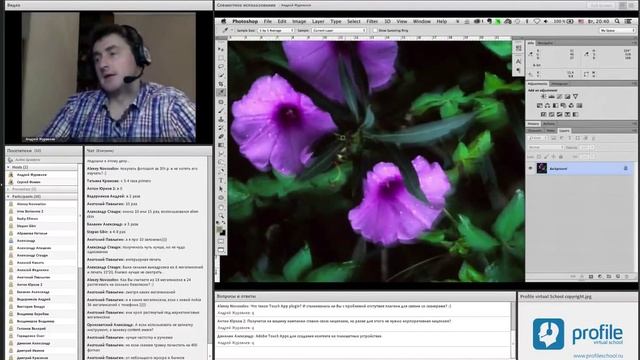Screen dimensions: 640x360
Task: Add a Levels adjustment
Action: 551,96
